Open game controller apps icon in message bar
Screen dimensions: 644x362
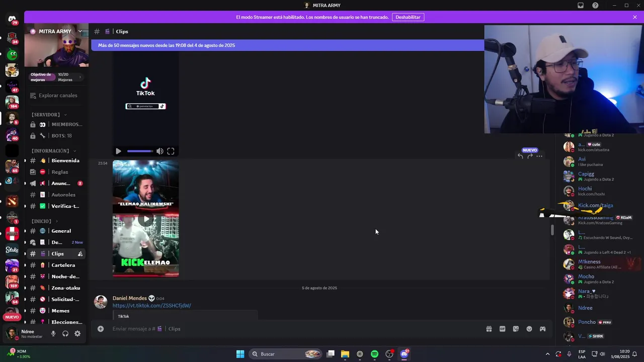pyautogui.click(x=542, y=329)
